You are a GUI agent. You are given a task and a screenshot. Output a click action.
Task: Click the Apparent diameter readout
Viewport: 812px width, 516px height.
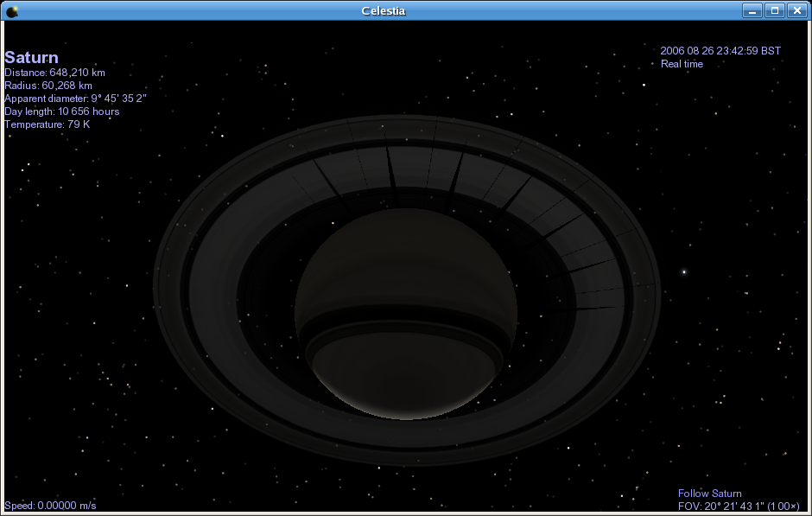coord(75,99)
